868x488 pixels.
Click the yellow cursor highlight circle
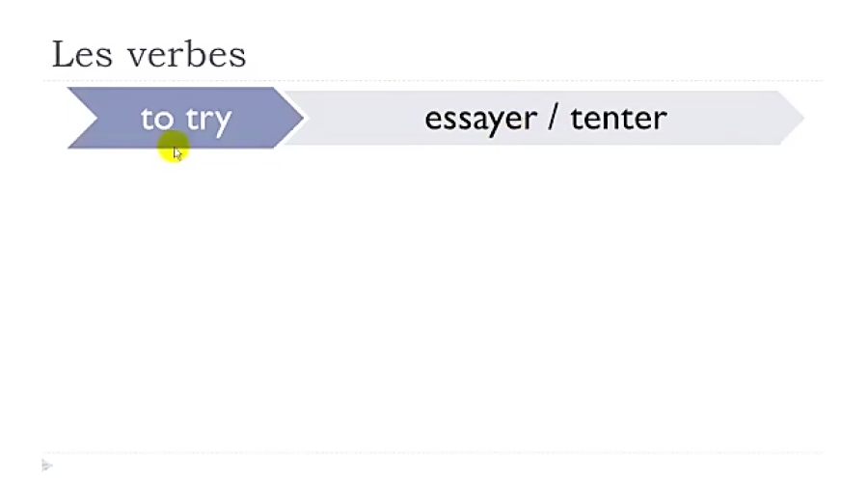174,149
